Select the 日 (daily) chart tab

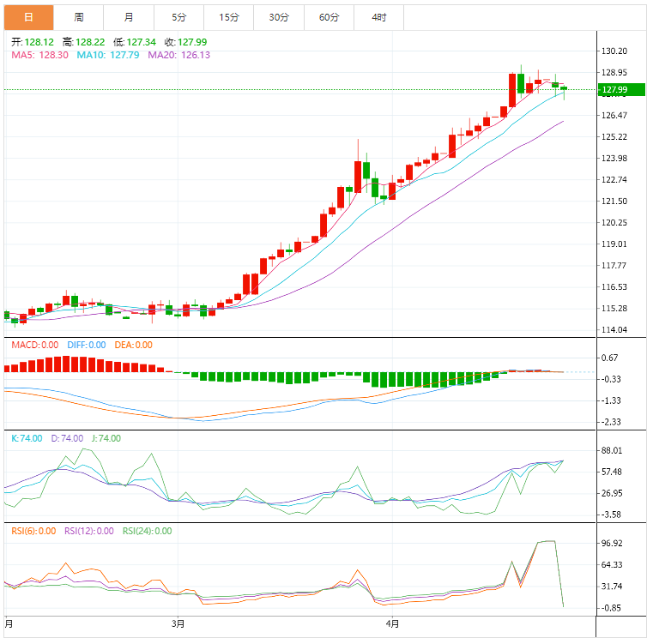coord(28,17)
